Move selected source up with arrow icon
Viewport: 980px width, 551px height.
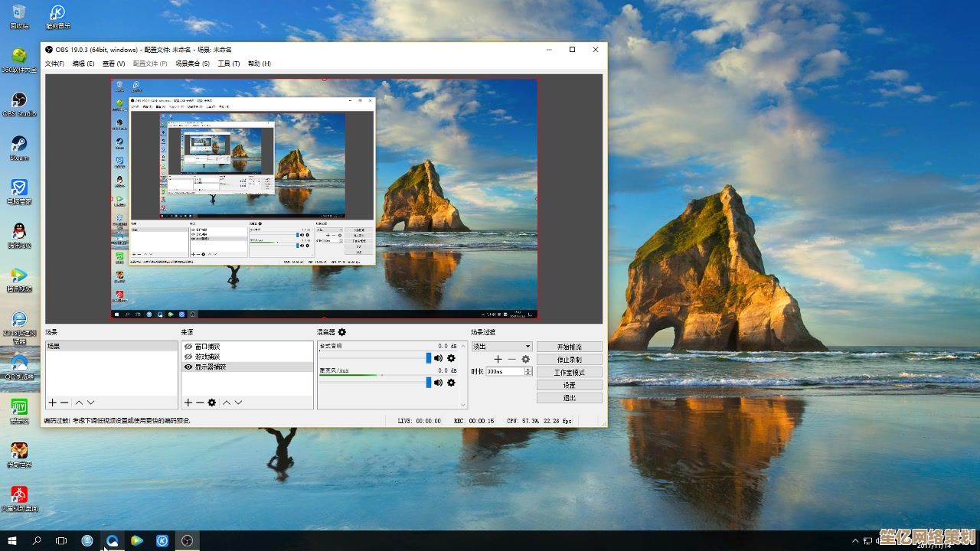(226, 403)
